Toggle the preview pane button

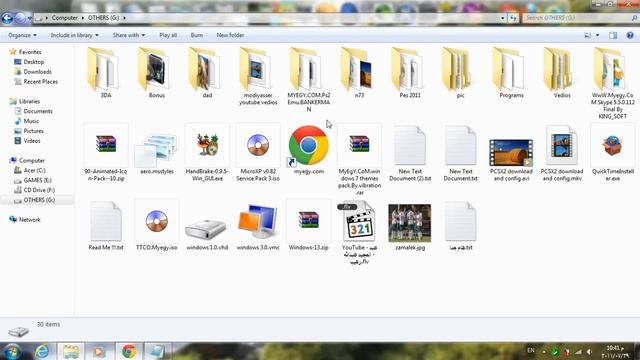tap(613, 36)
